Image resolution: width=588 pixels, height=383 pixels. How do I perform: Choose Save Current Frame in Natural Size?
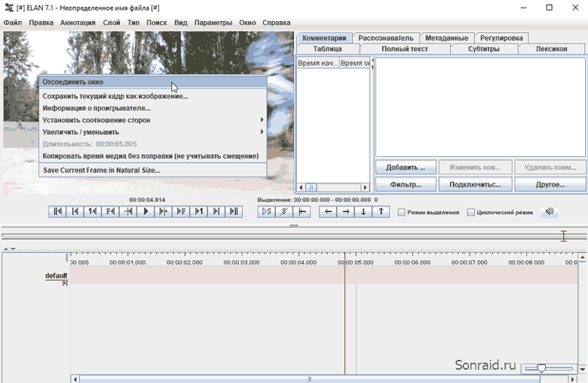[x=153, y=170]
